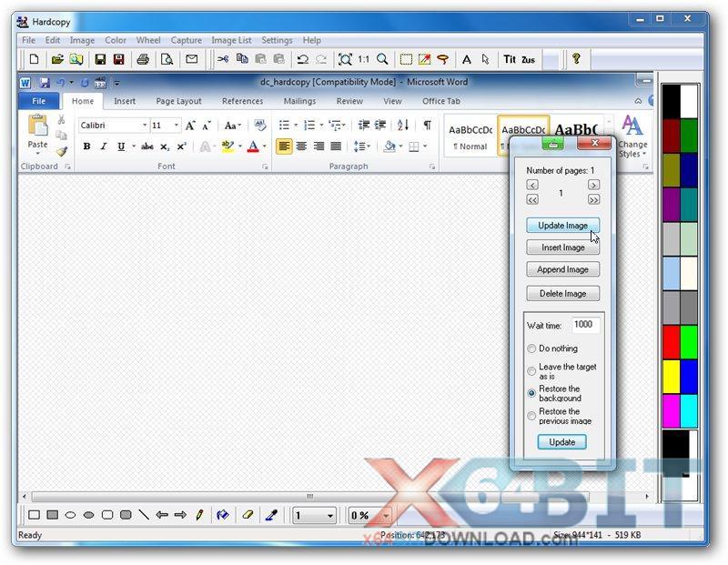Click the Update button below radio options
The width and height of the screenshot is (728, 565).
click(x=561, y=442)
